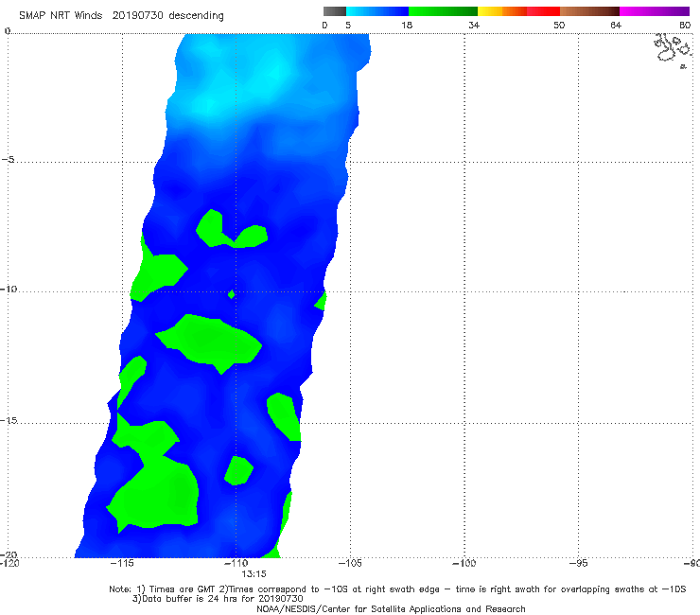Screen dimensions: 700x615
Task: Click the color bar label '5'
Action: click(348, 25)
